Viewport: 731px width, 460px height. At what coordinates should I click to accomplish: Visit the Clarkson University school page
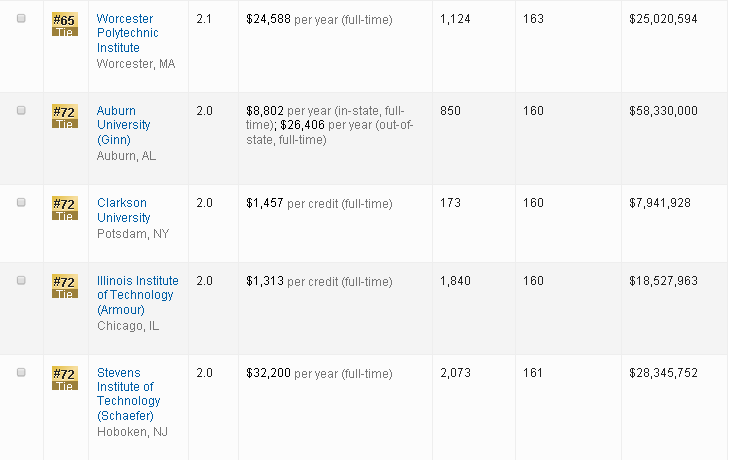(x=123, y=210)
